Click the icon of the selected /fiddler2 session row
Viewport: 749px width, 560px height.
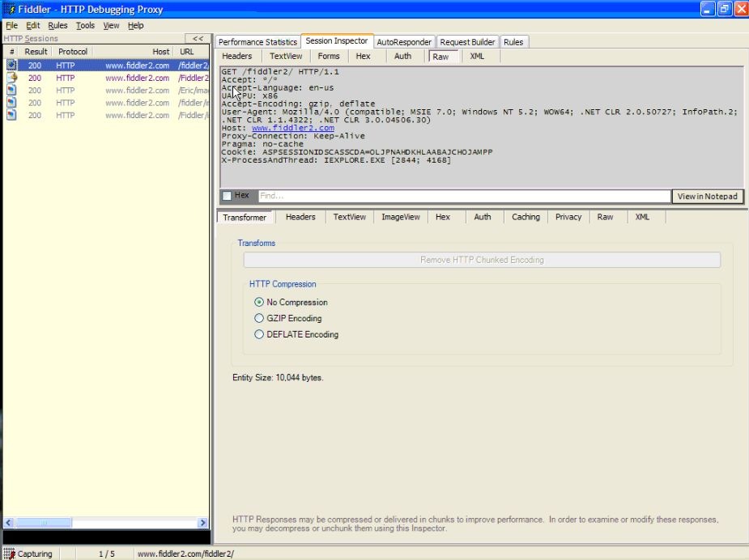[x=11, y=65]
